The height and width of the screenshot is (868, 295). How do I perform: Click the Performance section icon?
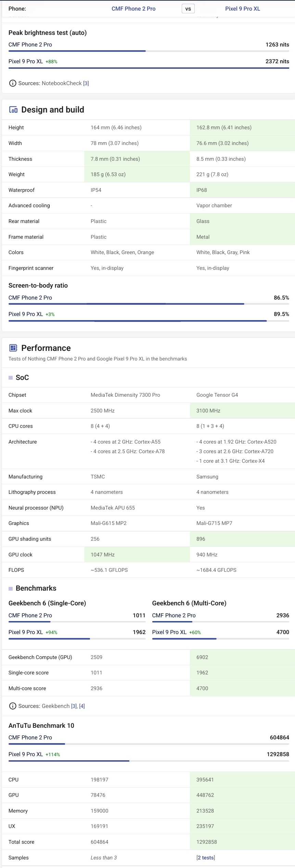tap(13, 348)
